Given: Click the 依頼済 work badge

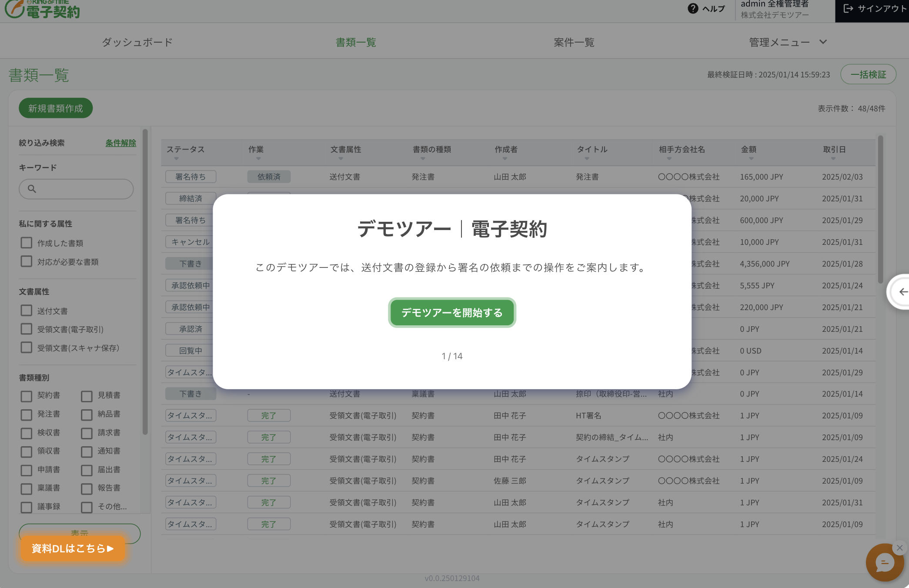Looking at the screenshot, I should pos(269,177).
